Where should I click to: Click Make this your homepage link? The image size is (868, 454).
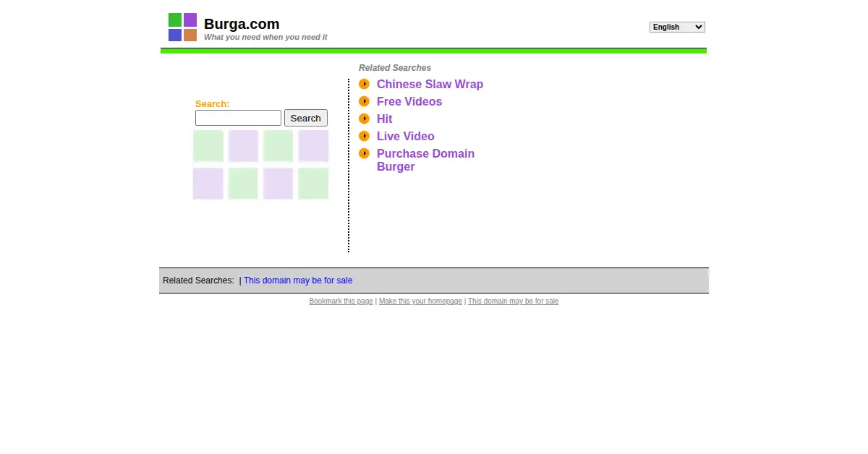pos(420,301)
